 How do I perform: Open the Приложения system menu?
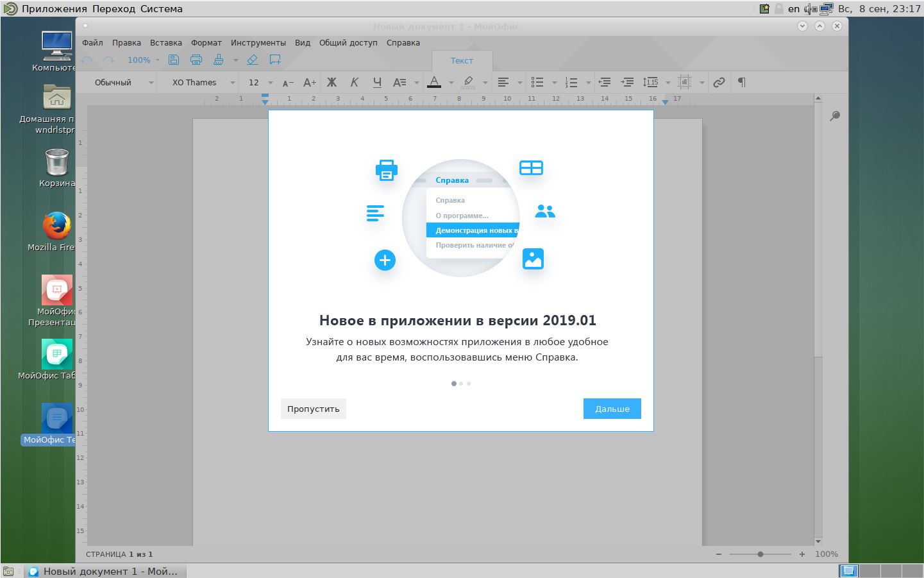pos(54,9)
